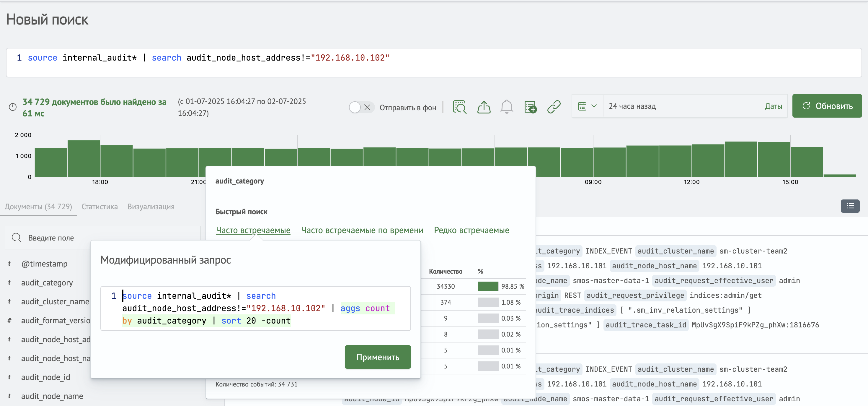Image resolution: width=868 pixels, height=406 pixels.
Task: Click the audit_category popup title
Action: [x=239, y=181]
